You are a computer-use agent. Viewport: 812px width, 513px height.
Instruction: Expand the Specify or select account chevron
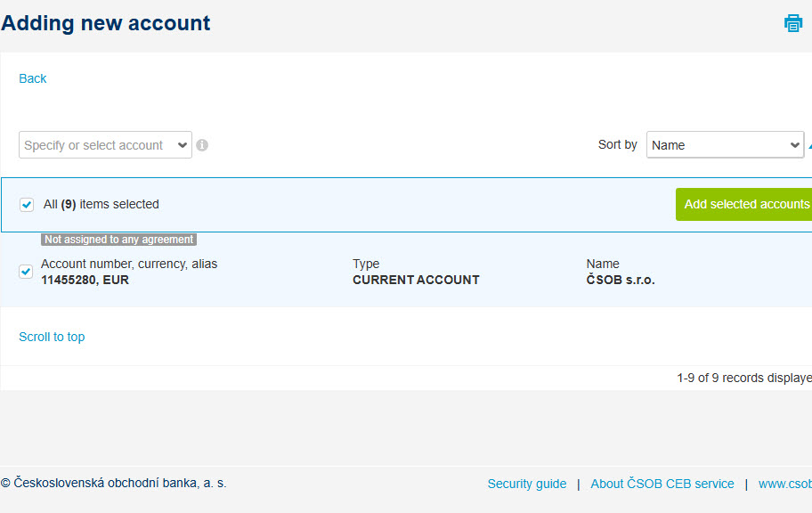[183, 145]
